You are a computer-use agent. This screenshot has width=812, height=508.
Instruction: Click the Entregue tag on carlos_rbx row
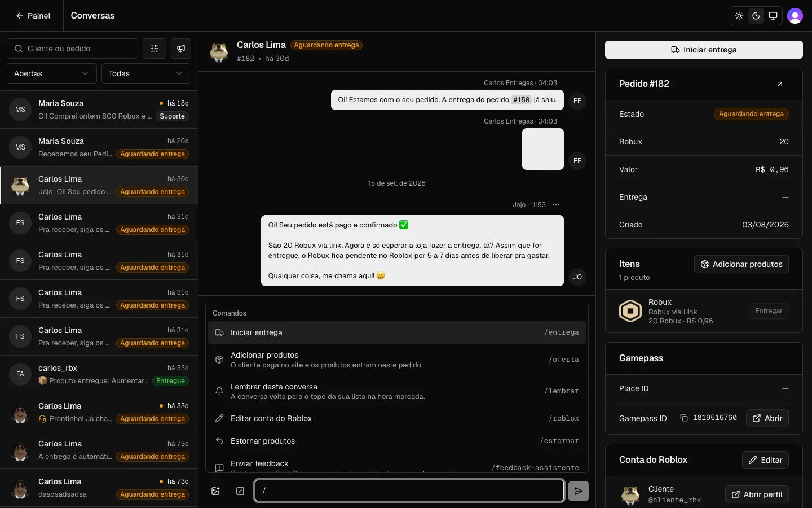click(170, 381)
